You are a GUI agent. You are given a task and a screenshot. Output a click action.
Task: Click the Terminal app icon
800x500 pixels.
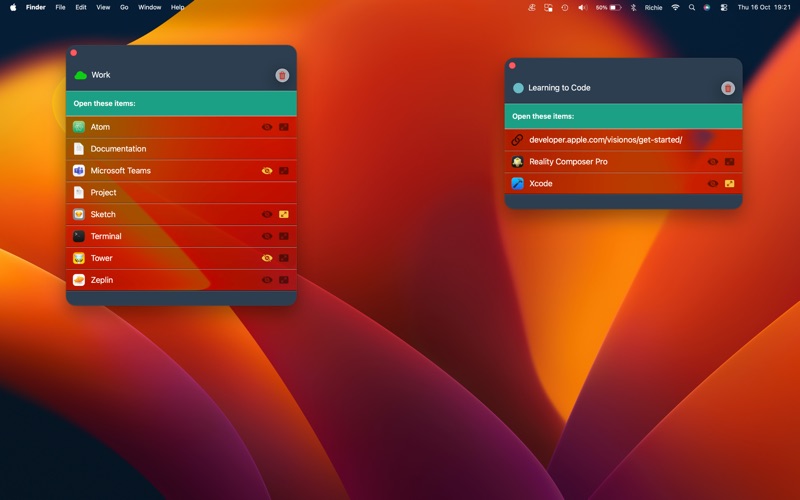pyautogui.click(x=79, y=236)
